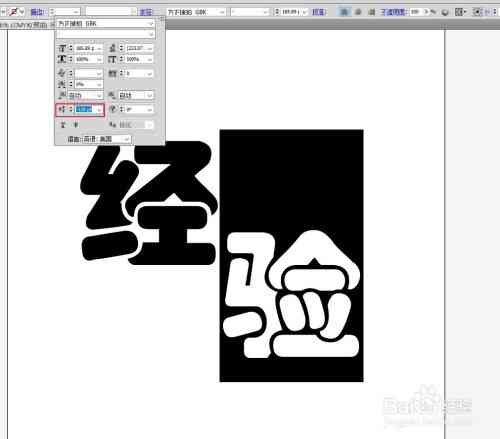Click the kerning icon in Character panel
The height and width of the screenshot is (439, 500).
coord(62,73)
